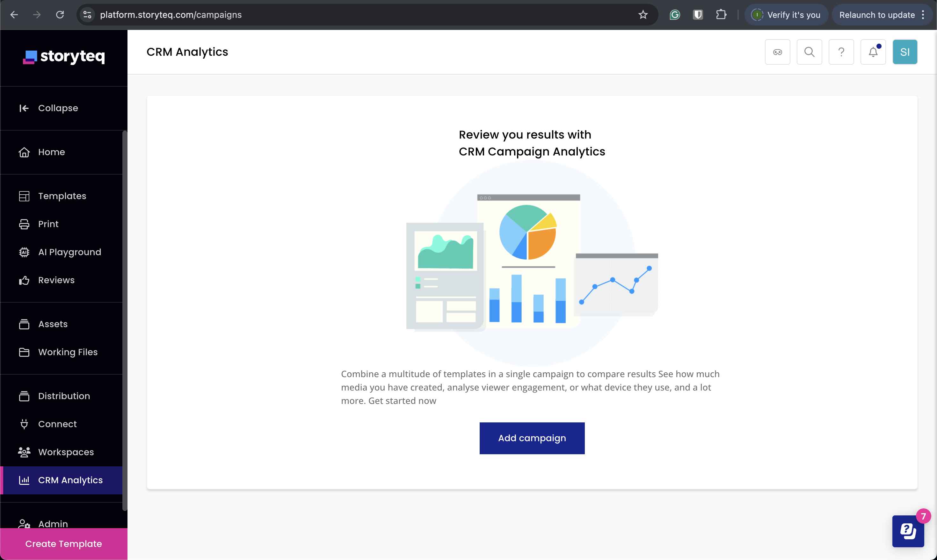This screenshot has width=937, height=560.
Task: Open the support chat widget
Action: (908, 531)
